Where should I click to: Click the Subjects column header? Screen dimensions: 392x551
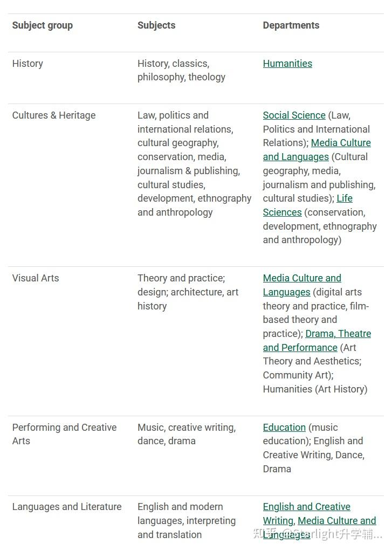156,25
